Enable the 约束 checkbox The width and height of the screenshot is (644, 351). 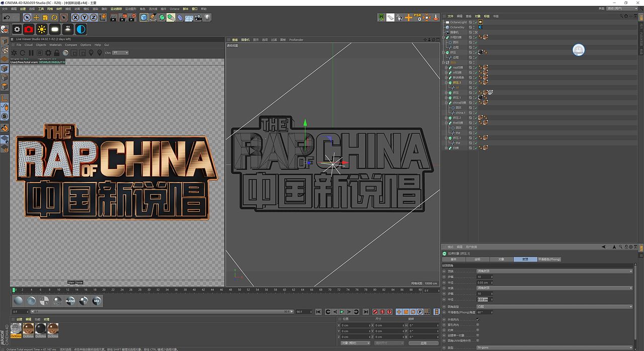(x=477, y=330)
